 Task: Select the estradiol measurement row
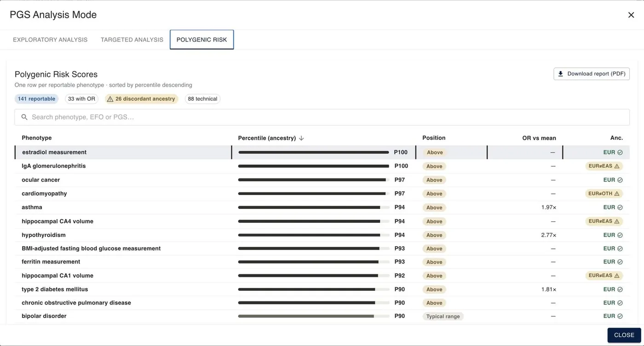click(322, 152)
